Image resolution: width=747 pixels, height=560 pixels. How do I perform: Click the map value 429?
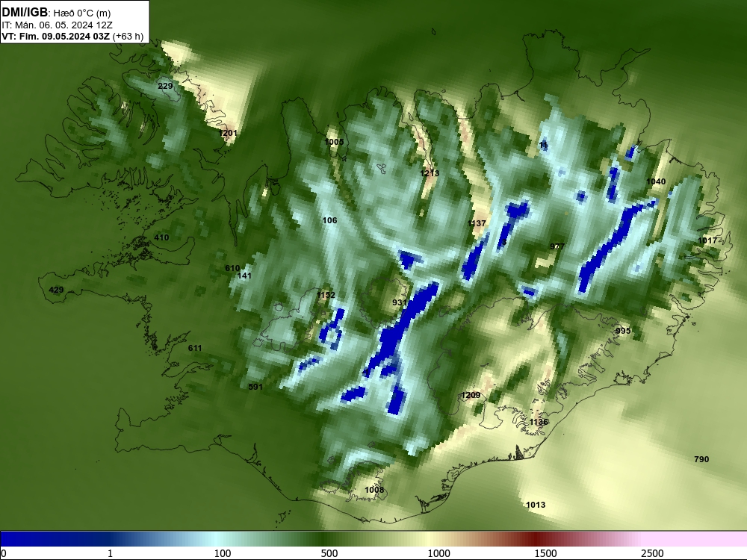click(x=56, y=290)
